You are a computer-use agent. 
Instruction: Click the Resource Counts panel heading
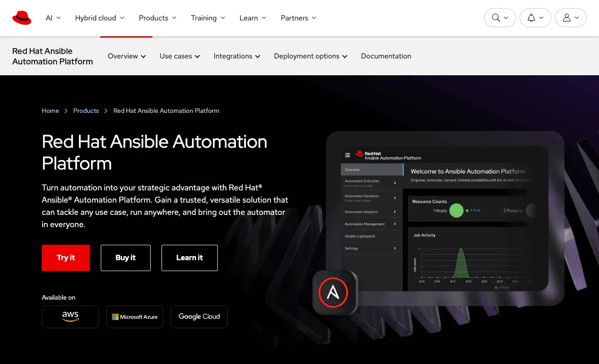[x=429, y=201]
